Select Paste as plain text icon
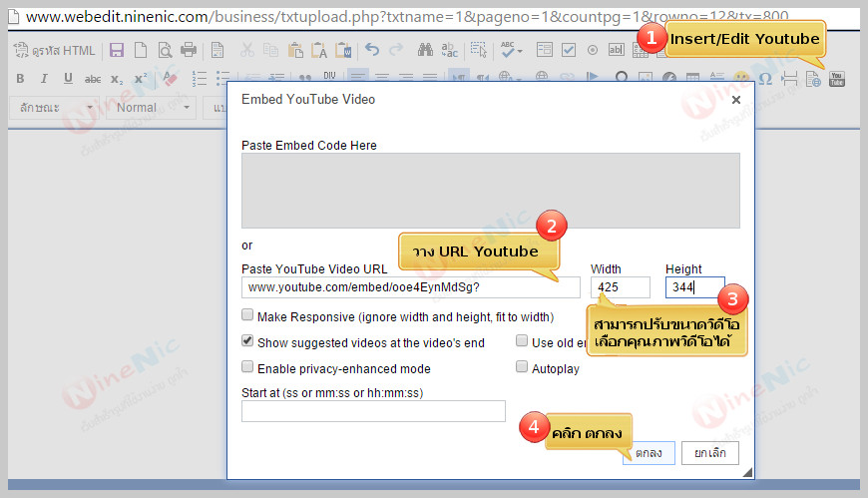The width and height of the screenshot is (868, 498). 319,51
